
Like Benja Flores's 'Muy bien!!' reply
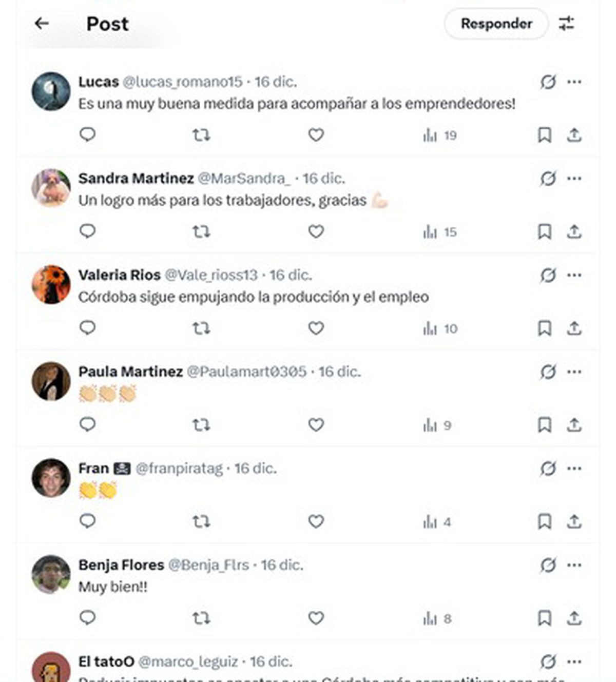(316, 618)
